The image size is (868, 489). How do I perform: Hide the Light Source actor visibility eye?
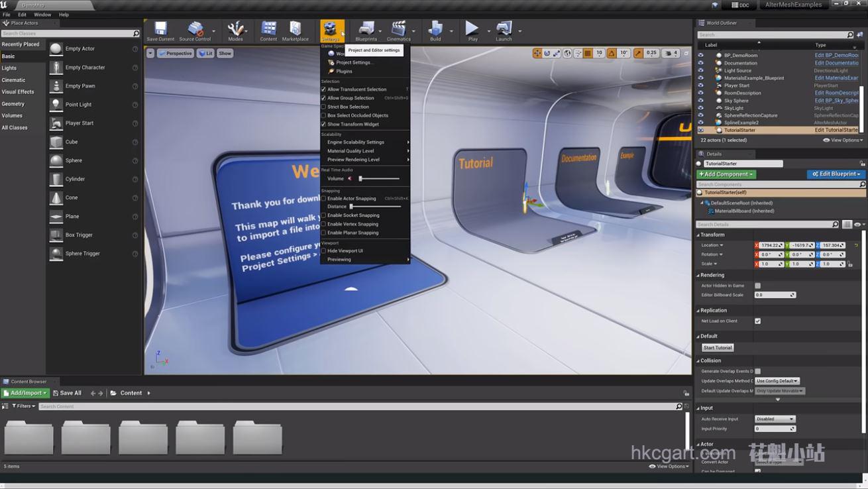pos(700,70)
